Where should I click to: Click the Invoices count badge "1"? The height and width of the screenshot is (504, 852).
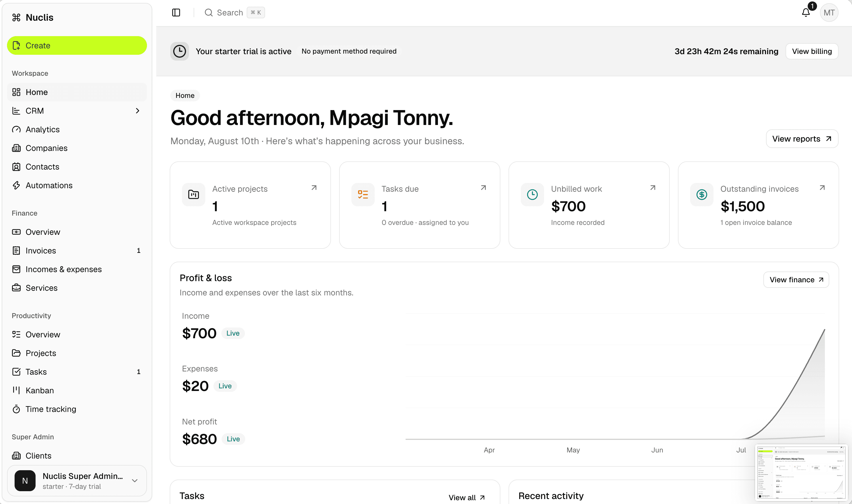139,251
